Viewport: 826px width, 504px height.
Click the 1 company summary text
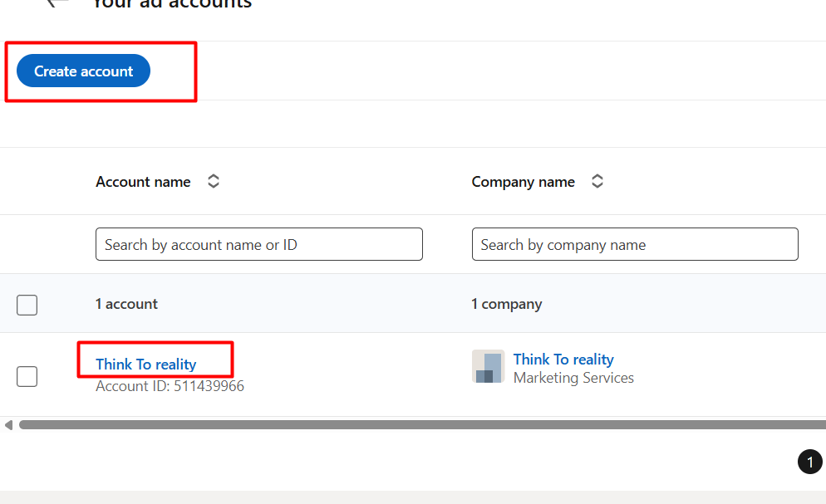pos(506,304)
